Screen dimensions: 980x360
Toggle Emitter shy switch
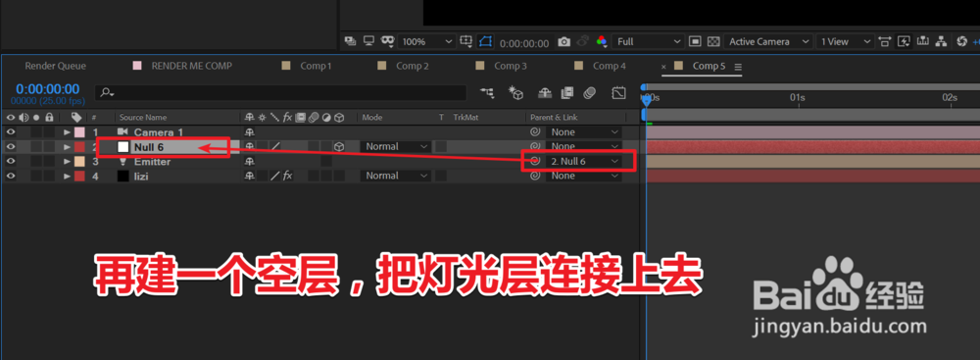(250, 162)
